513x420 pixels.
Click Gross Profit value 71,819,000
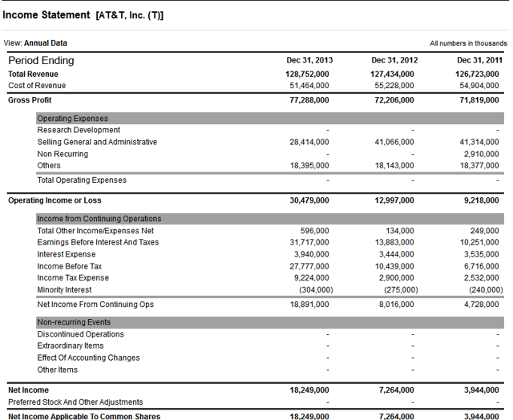pyautogui.click(x=479, y=100)
